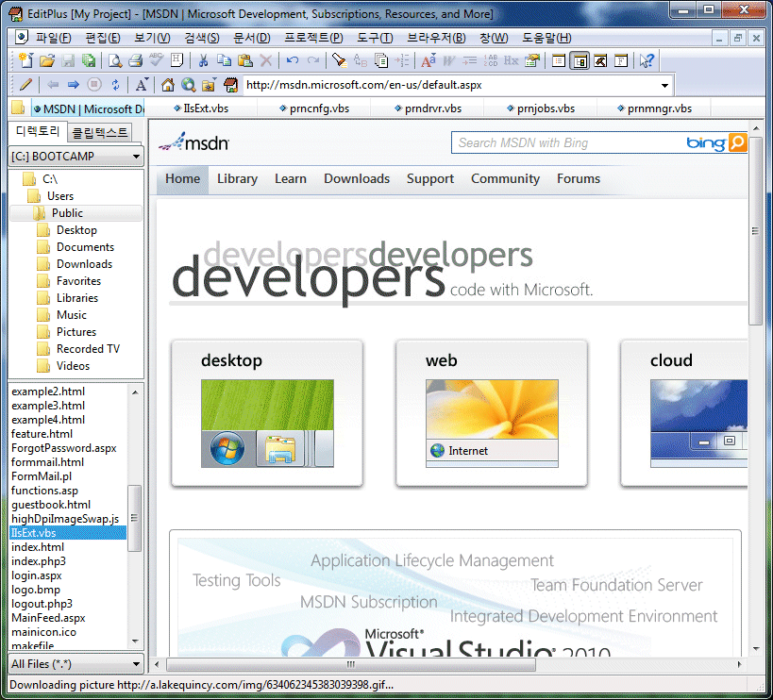Click the Learn link in MSDN navigation
This screenshot has height=700, width=773.
291,178
